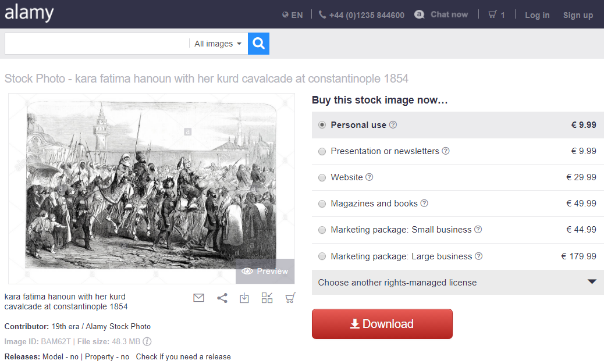Click the email envelope icon under image
Viewport: 604px width, 364px height.
(x=199, y=298)
